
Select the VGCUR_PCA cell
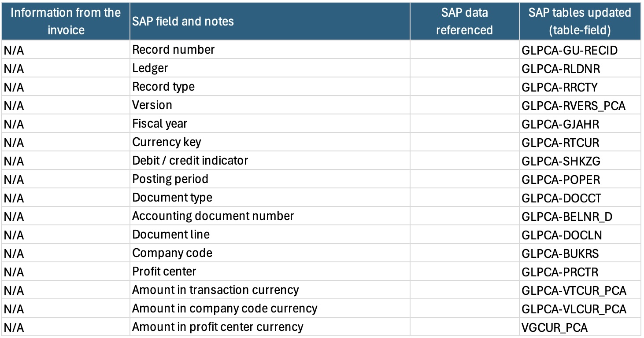tap(580, 327)
